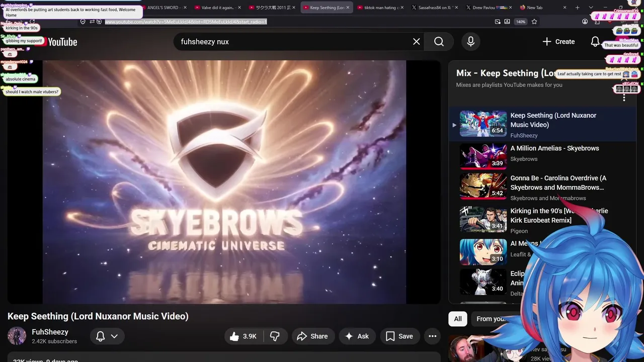Switch to the ANGEL'S SWORD tab

pos(163,8)
